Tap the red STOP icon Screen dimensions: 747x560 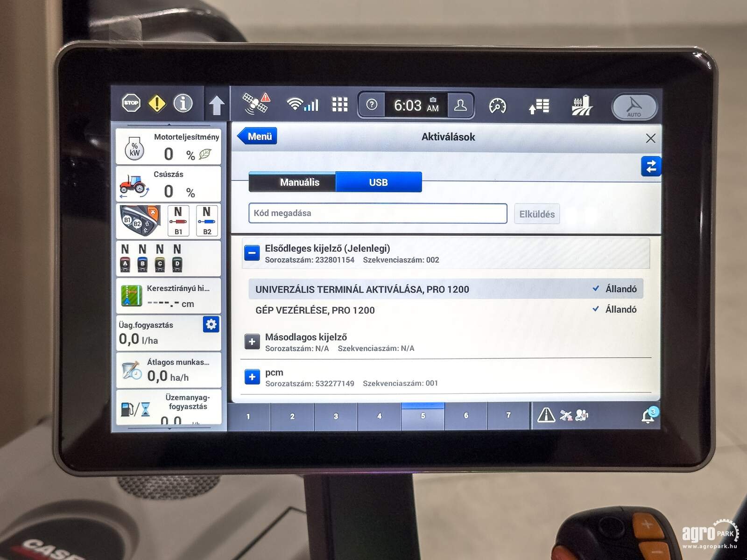[131, 103]
